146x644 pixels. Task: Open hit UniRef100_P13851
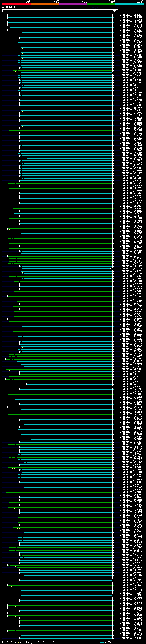pyautogui.click(x=131, y=336)
